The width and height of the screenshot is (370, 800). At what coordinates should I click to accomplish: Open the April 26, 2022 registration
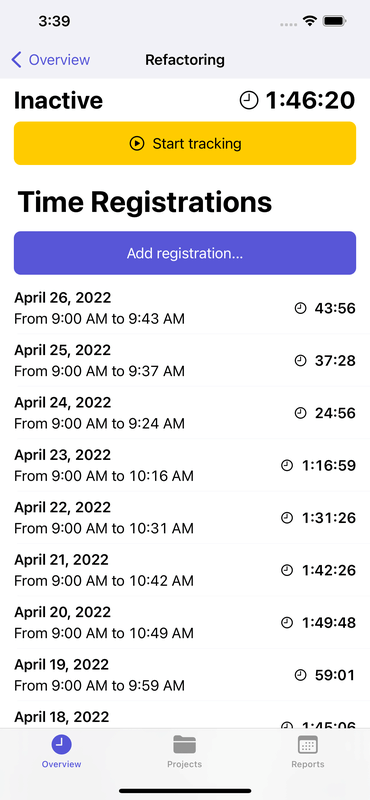click(185, 308)
